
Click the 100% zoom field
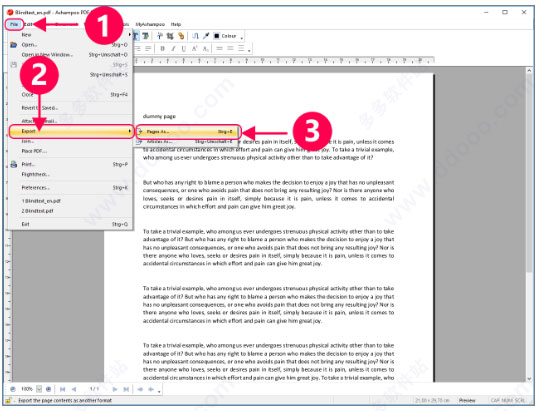coord(27,389)
